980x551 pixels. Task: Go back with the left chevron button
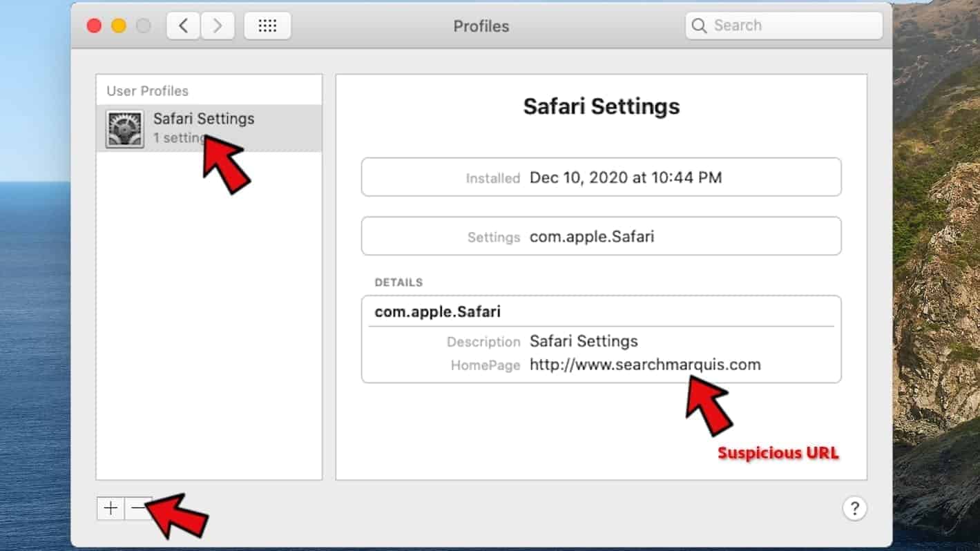(183, 26)
